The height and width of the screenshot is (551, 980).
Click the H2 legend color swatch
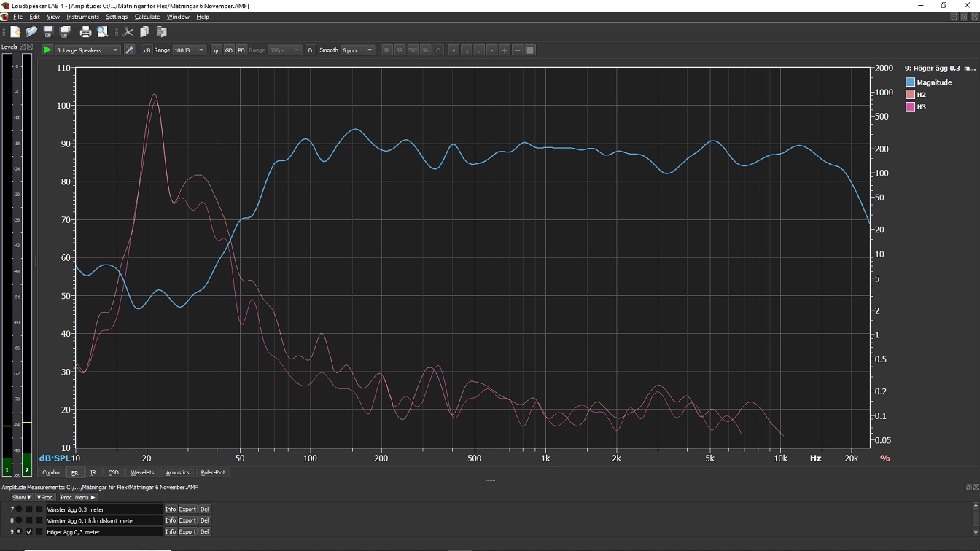[910, 95]
